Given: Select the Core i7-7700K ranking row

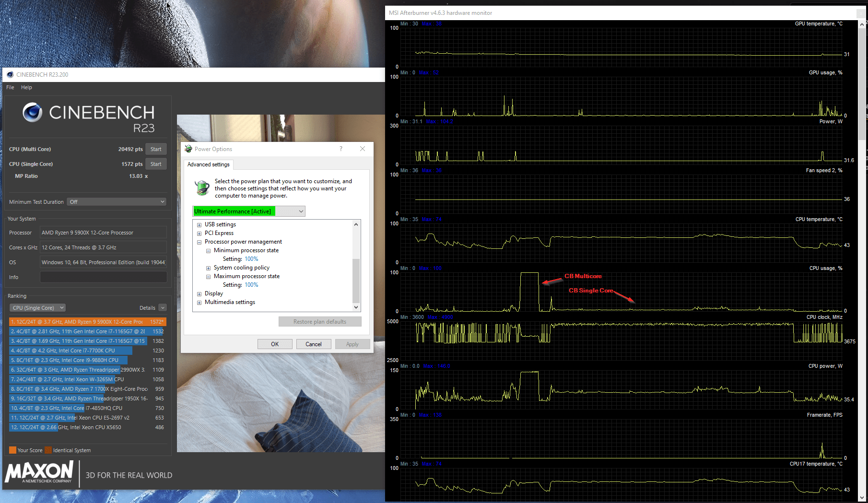Looking at the screenshot, I should (87, 351).
